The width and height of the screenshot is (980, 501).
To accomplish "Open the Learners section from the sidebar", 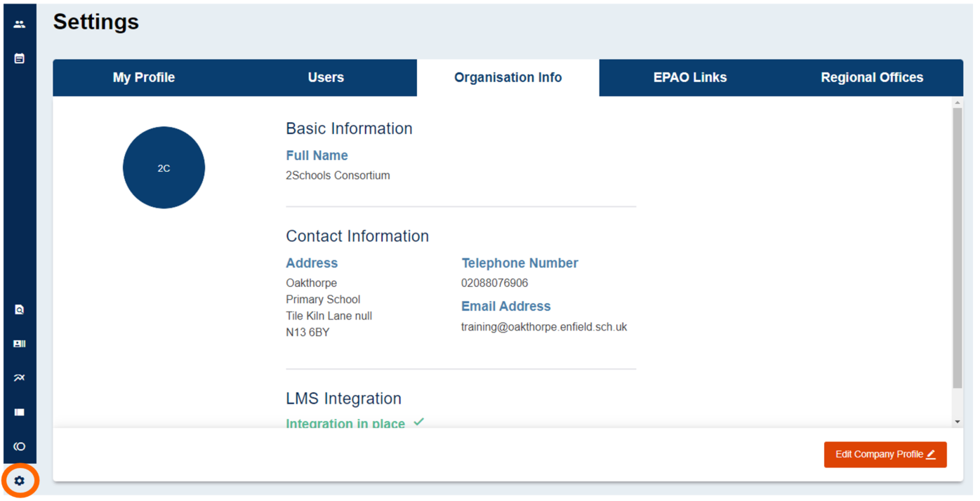I will tap(19, 23).
